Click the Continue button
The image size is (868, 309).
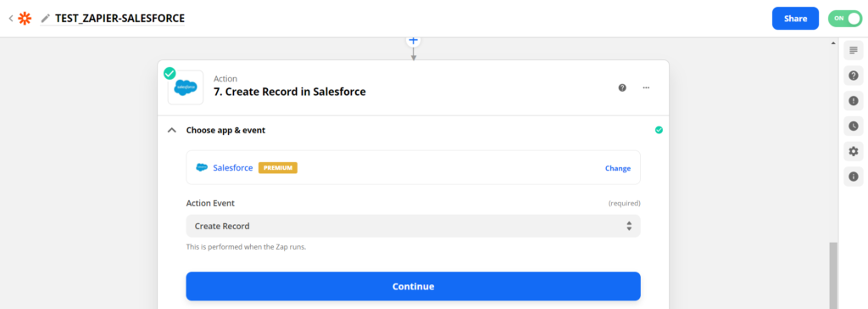[x=413, y=286]
